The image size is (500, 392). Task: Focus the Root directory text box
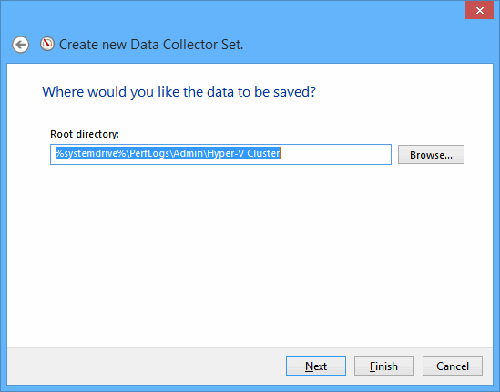coord(221,154)
